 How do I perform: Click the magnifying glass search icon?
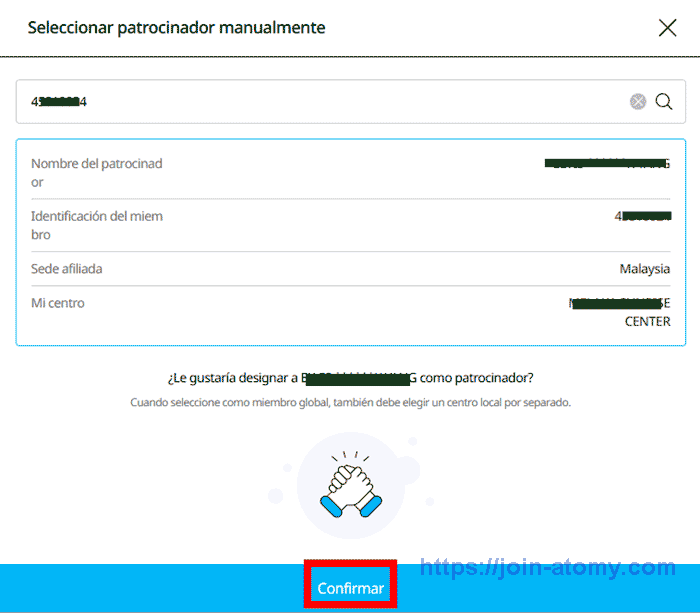pyautogui.click(x=664, y=101)
